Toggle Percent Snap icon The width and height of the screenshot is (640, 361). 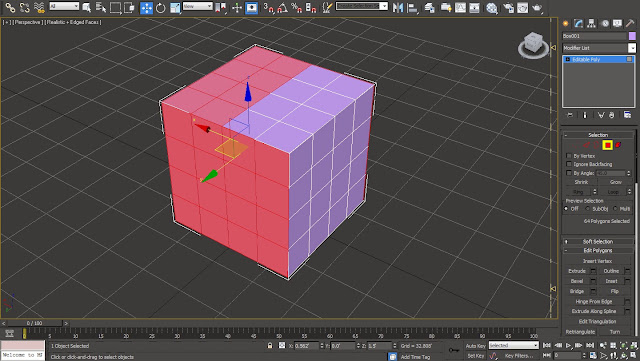[x=296, y=7]
